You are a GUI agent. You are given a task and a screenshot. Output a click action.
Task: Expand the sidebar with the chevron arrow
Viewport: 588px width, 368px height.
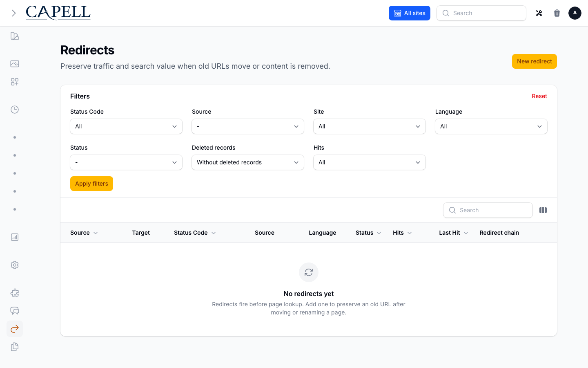pyautogui.click(x=14, y=13)
